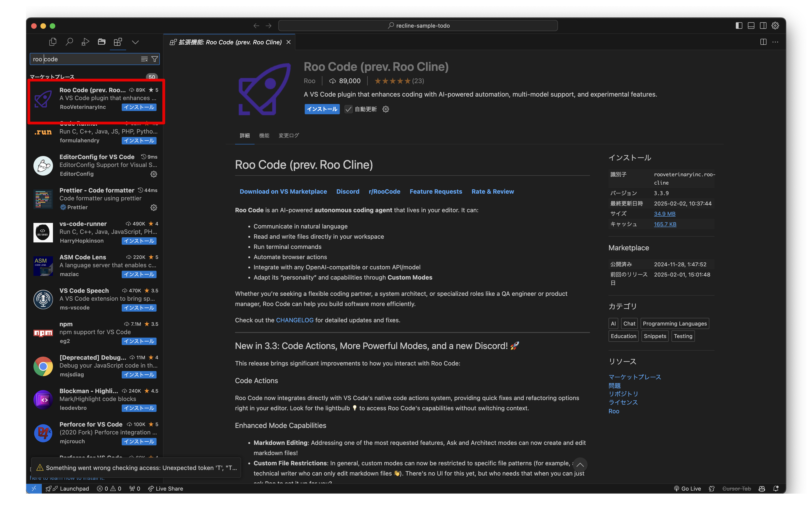Click Go Live in status bar

tap(687, 489)
